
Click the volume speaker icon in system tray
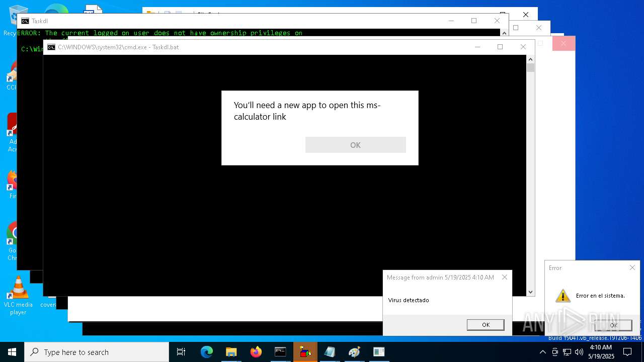click(x=579, y=352)
